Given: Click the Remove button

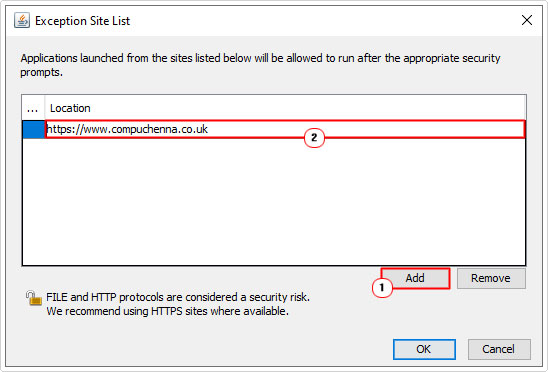Looking at the screenshot, I should pos(491,278).
